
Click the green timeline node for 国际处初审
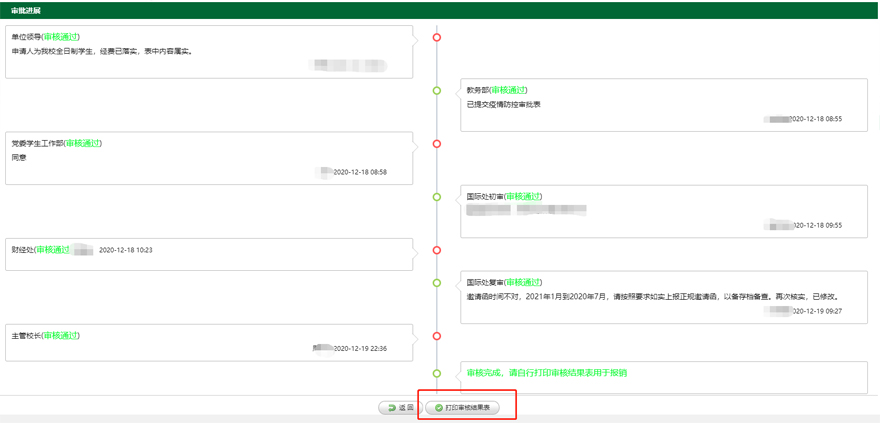click(437, 197)
